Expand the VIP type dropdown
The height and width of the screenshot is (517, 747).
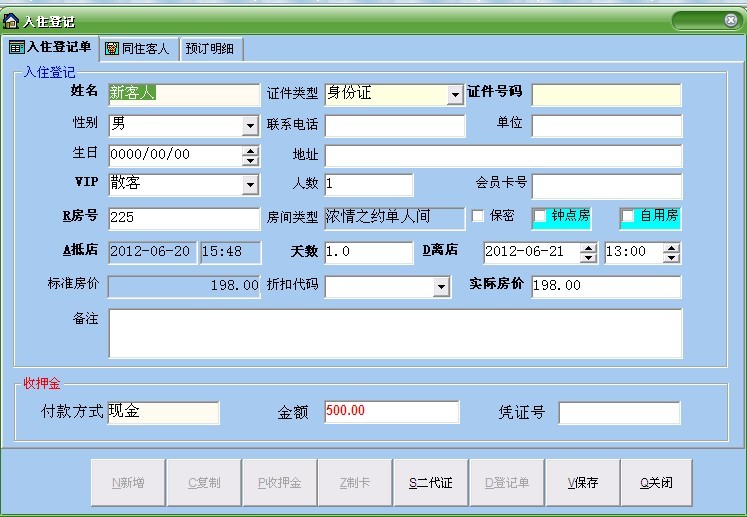[x=250, y=186]
